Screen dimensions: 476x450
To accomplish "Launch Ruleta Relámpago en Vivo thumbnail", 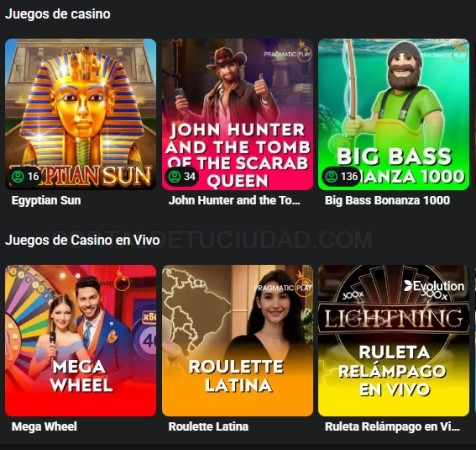I will pyautogui.click(x=394, y=341).
